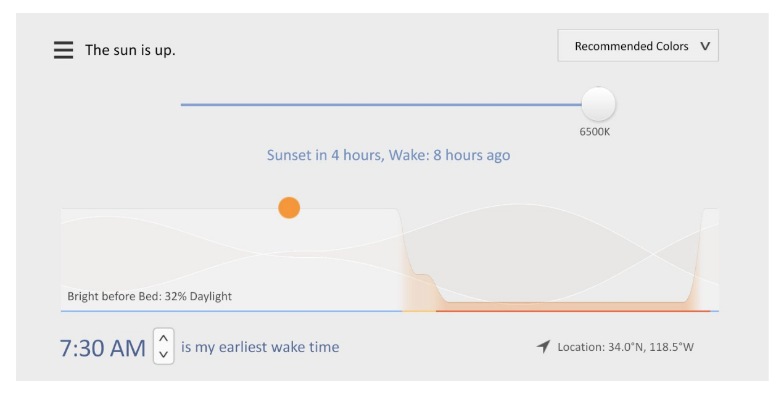Open the hamburger menu
The height and width of the screenshot is (399, 782).
point(63,50)
